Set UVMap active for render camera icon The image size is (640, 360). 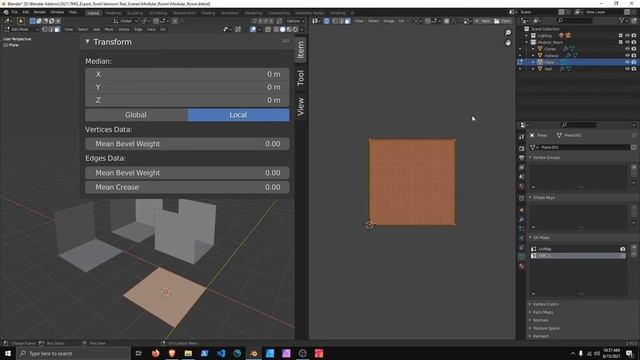click(622, 249)
